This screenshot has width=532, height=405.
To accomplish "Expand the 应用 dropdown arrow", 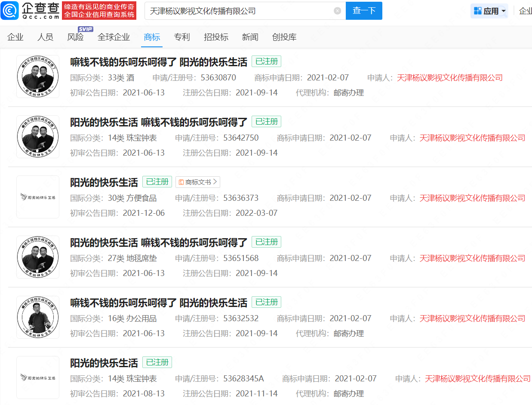I will tap(504, 11).
